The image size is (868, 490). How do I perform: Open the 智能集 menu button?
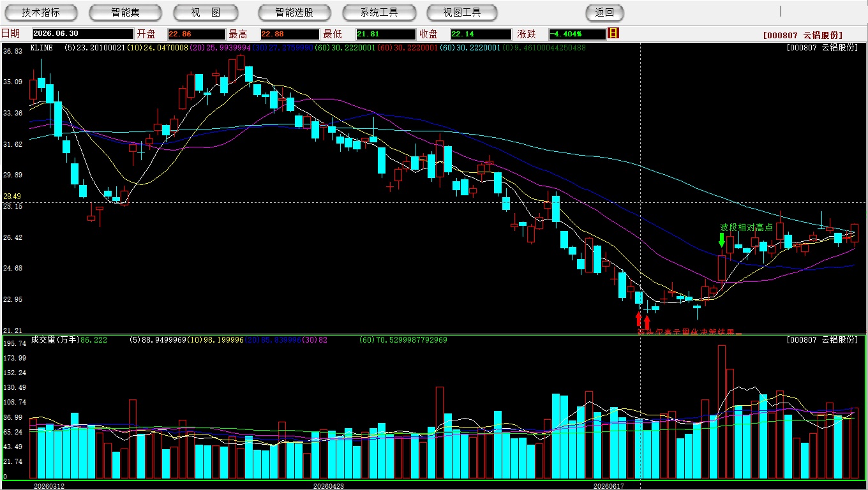125,12
